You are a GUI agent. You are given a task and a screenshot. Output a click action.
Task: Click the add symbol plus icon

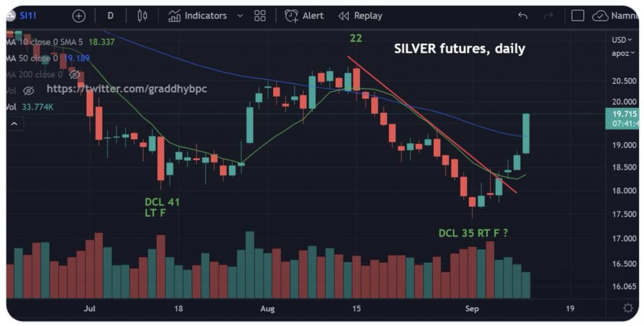(79, 16)
